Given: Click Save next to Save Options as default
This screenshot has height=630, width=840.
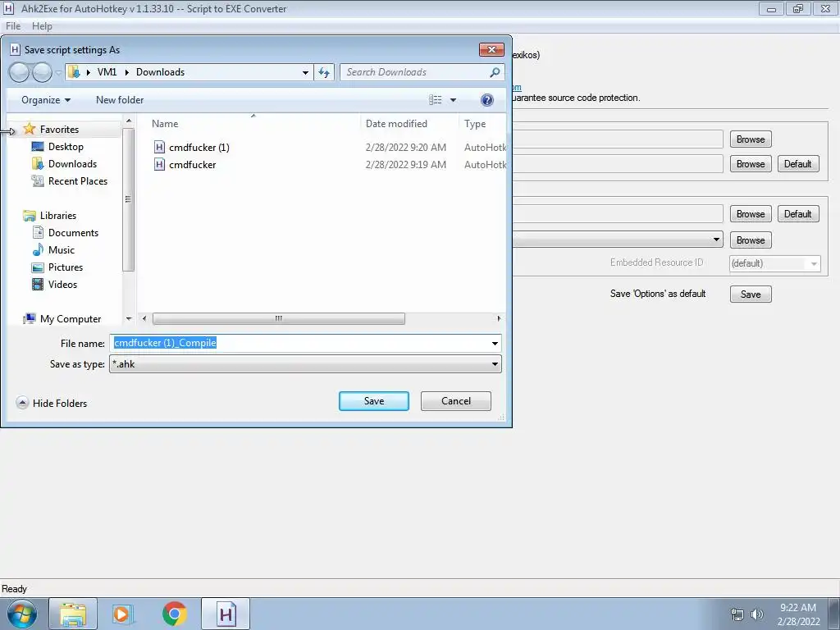Looking at the screenshot, I should click(x=751, y=294).
